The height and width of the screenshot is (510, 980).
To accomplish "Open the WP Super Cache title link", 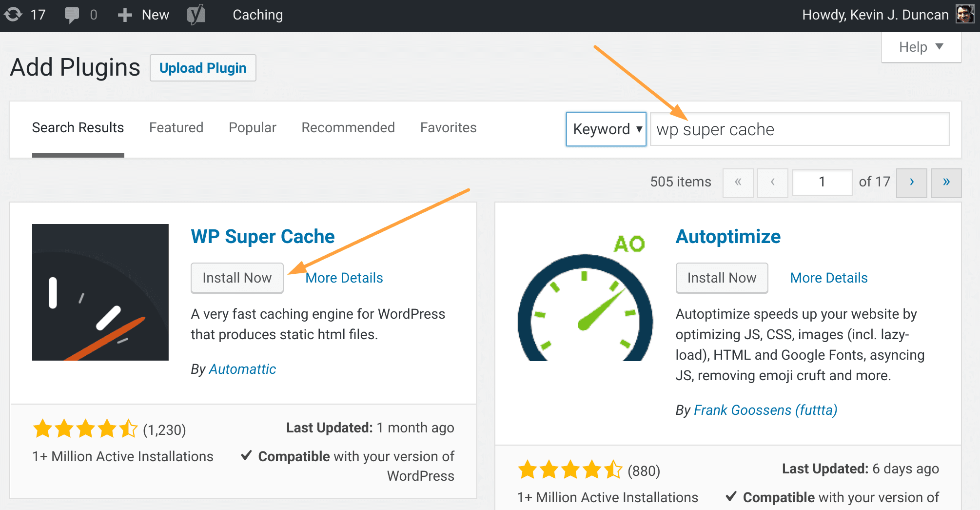I will point(263,237).
